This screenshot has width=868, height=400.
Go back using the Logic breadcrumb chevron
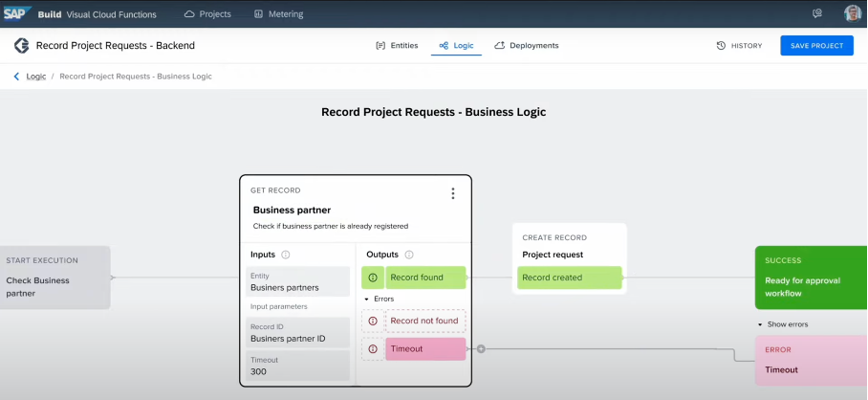pos(16,77)
